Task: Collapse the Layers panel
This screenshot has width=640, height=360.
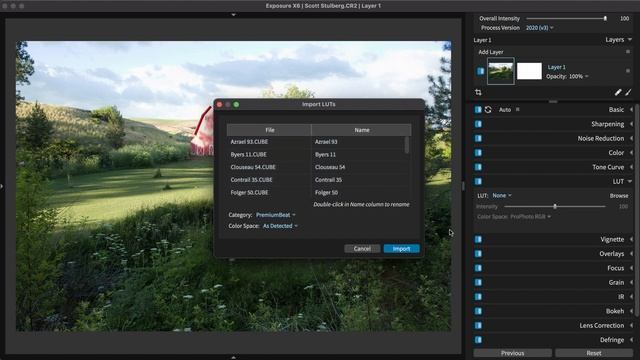Action: (630, 40)
